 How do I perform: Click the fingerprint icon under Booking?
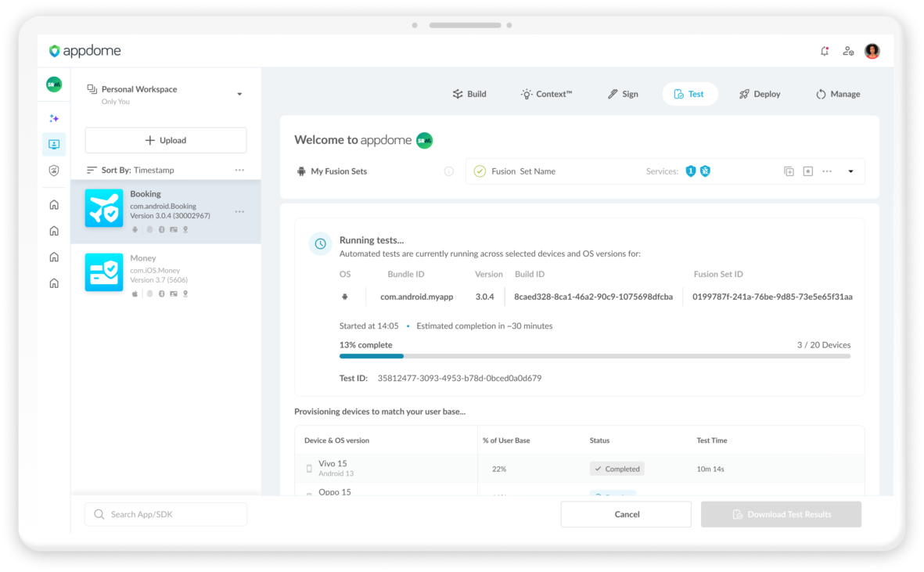point(149,230)
